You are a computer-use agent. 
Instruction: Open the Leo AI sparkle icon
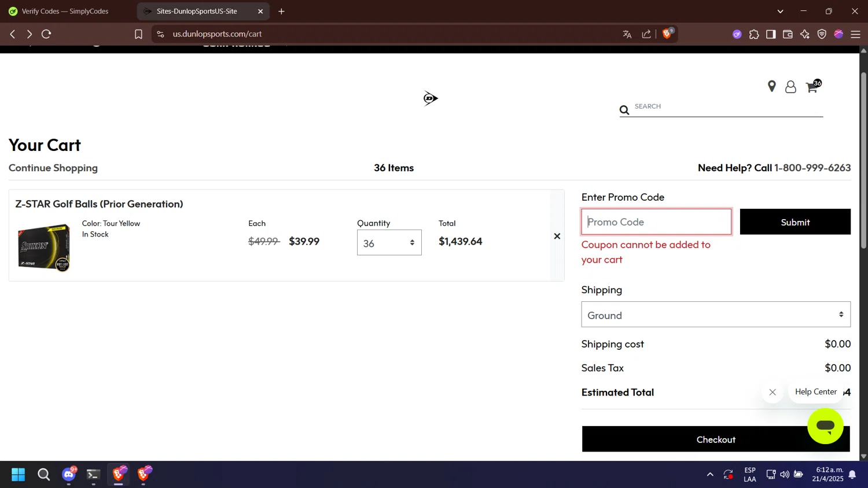click(805, 34)
